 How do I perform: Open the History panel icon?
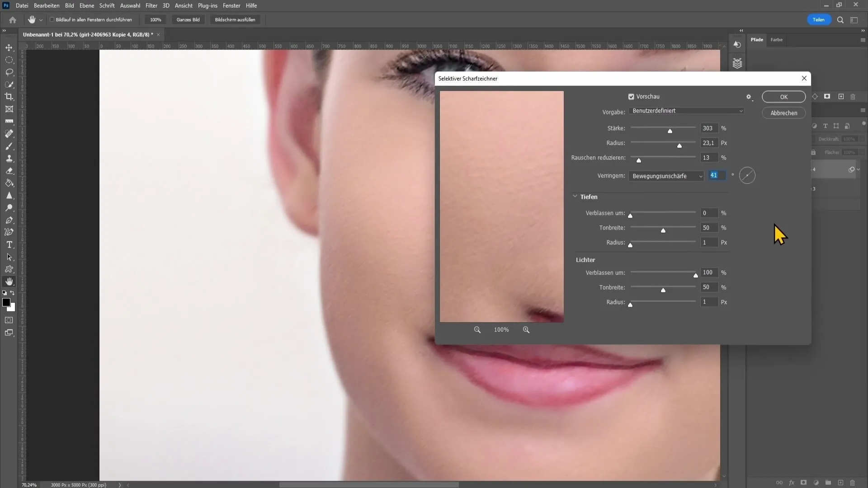point(737,44)
